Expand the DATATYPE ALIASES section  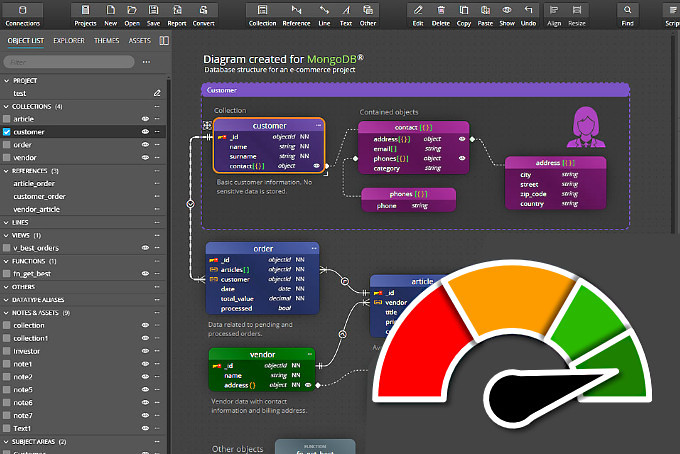[x=6, y=300]
